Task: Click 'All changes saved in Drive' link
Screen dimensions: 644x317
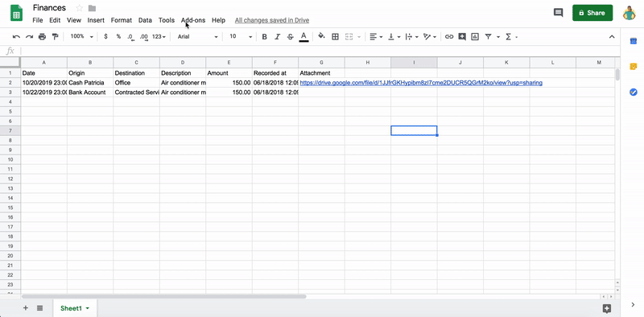Action: (x=272, y=20)
